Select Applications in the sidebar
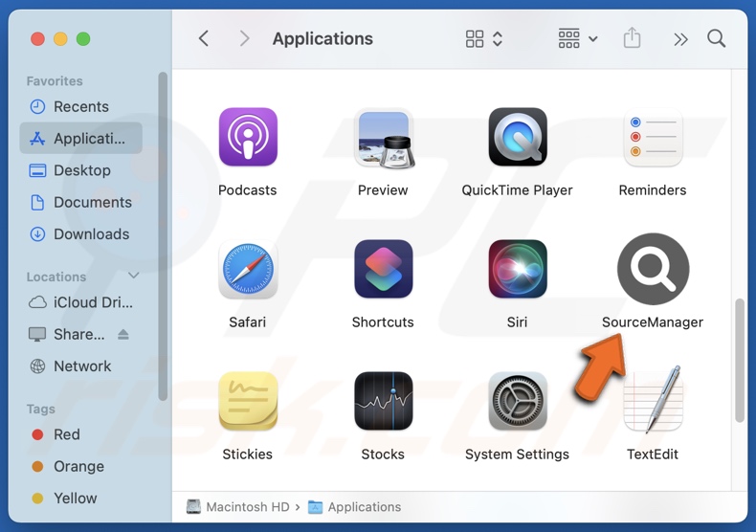The width and height of the screenshot is (756, 532). coord(81,139)
